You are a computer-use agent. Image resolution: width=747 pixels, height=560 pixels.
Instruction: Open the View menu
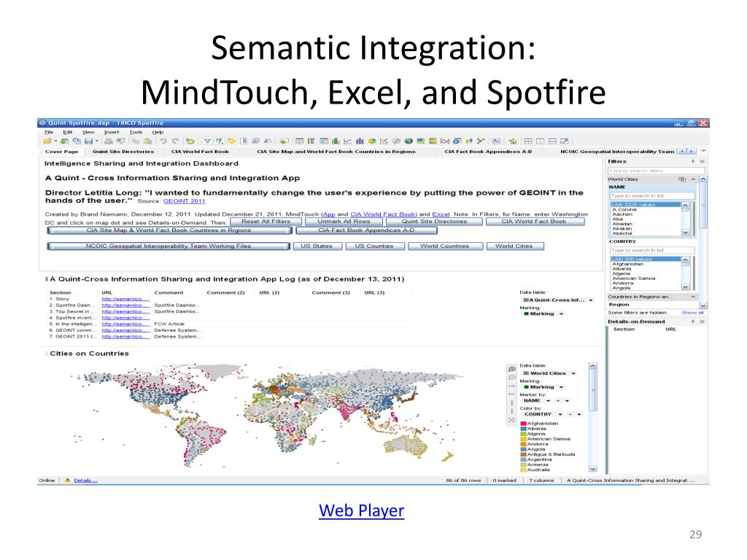pyautogui.click(x=88, y=132)
